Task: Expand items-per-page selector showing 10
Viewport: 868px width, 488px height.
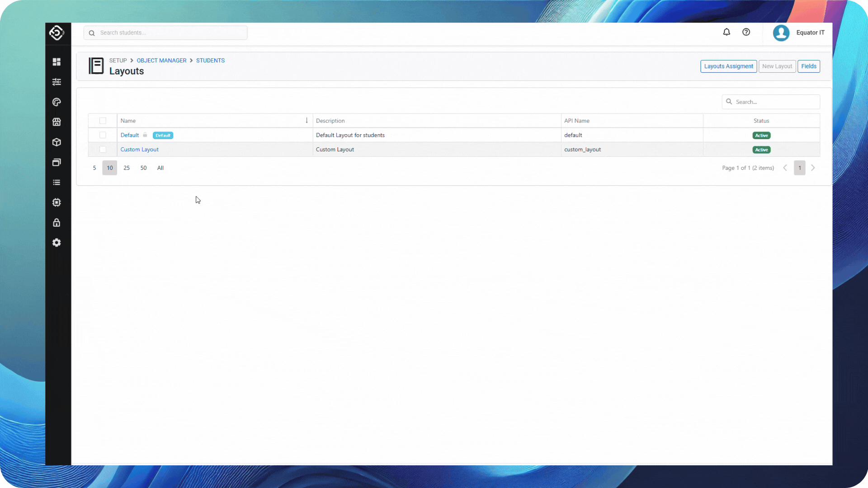Action: (x=110, y=168)
